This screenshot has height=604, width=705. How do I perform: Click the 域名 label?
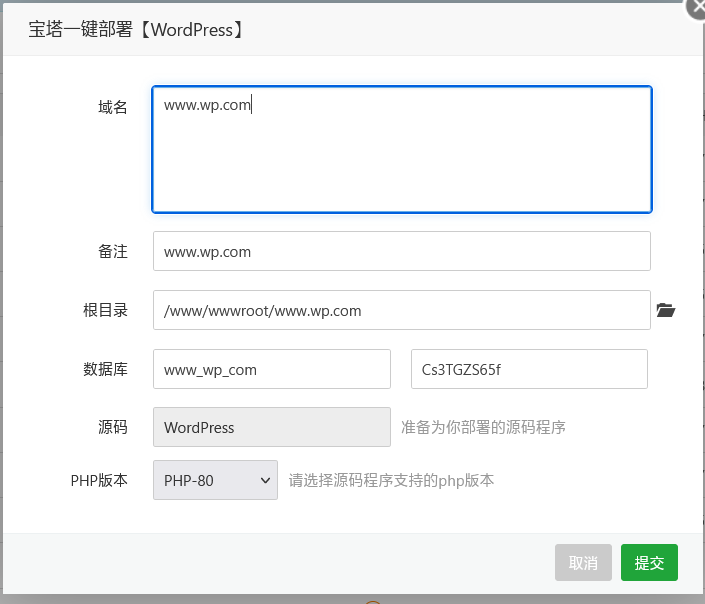[113, 107]
